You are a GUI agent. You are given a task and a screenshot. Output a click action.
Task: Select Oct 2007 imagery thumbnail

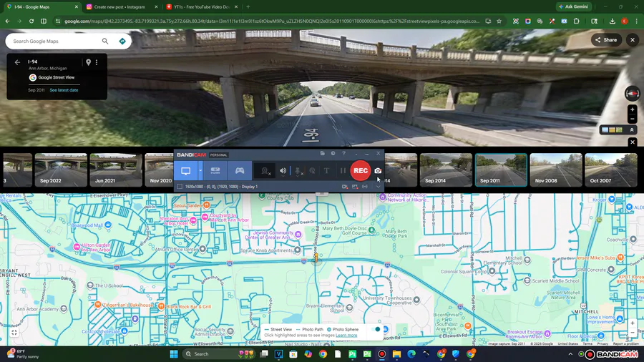(611, 170)
